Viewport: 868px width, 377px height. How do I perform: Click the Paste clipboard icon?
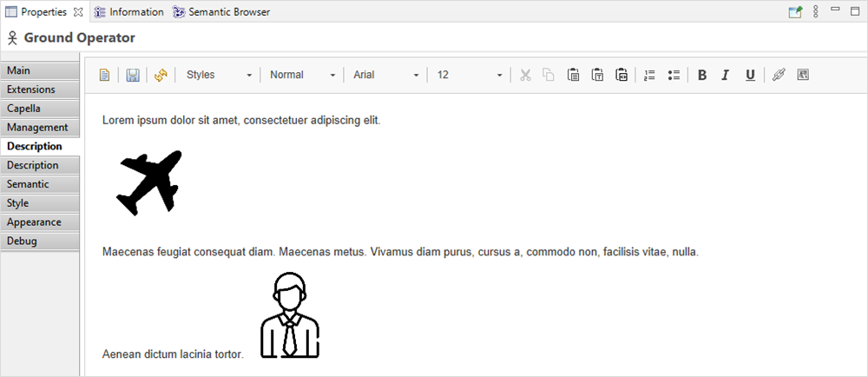click(573, 76)
